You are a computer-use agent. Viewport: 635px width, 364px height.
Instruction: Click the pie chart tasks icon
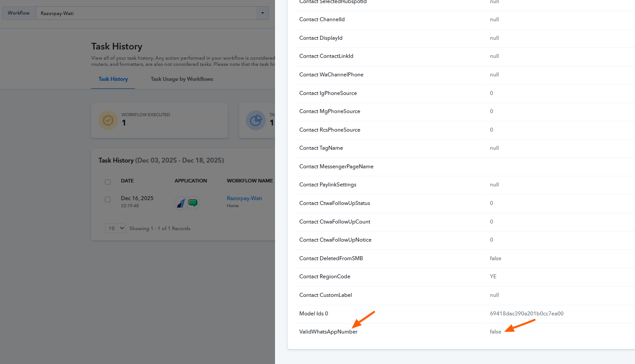tap(256, 120)
